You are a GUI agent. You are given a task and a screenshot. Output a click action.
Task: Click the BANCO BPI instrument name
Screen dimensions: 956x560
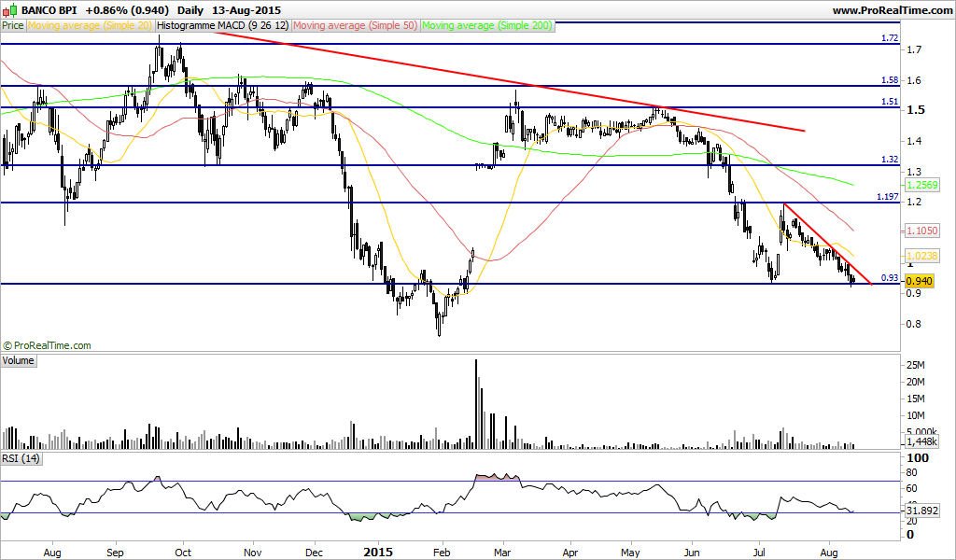[x=49, y=10]
